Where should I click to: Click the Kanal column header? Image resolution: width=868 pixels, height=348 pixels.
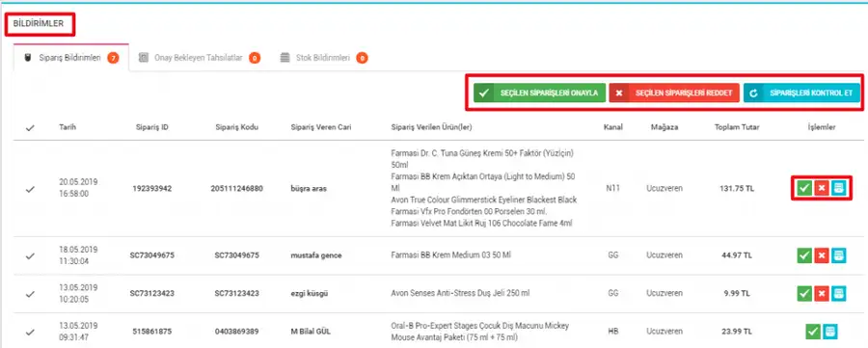coord(613,127)
